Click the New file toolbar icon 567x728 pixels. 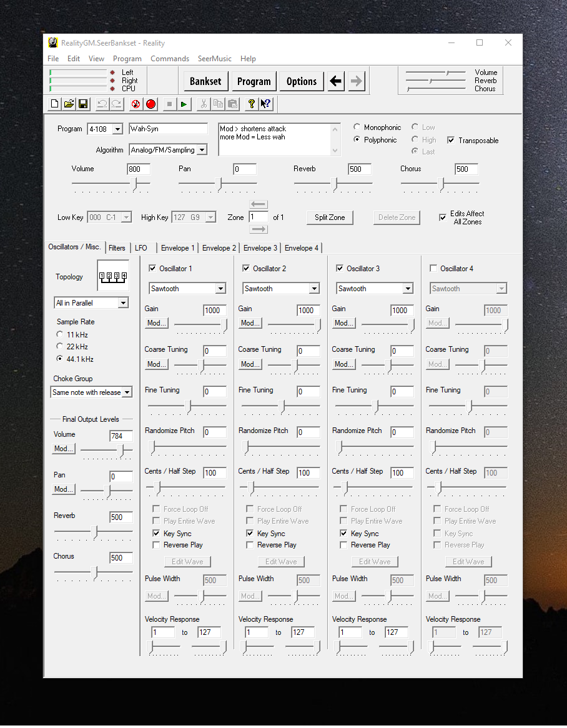54,104
